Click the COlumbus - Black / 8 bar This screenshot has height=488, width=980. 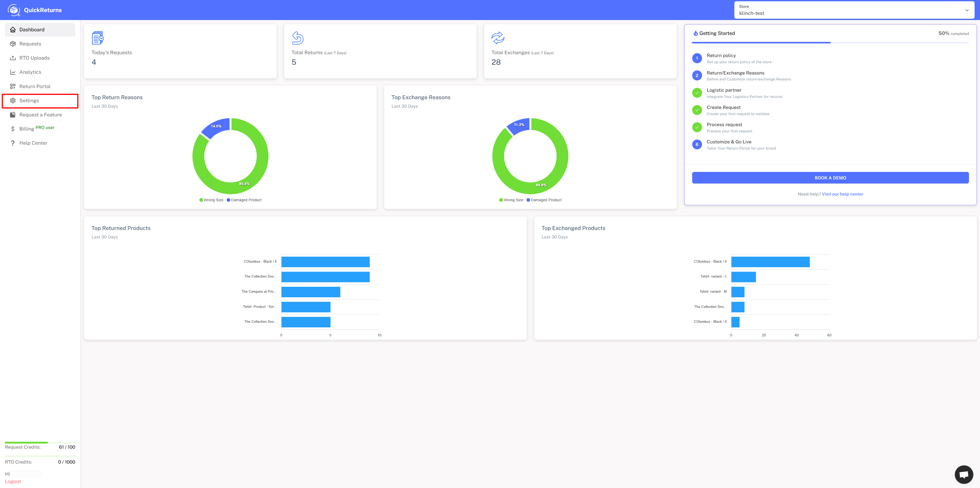click(x=735, y=322)
